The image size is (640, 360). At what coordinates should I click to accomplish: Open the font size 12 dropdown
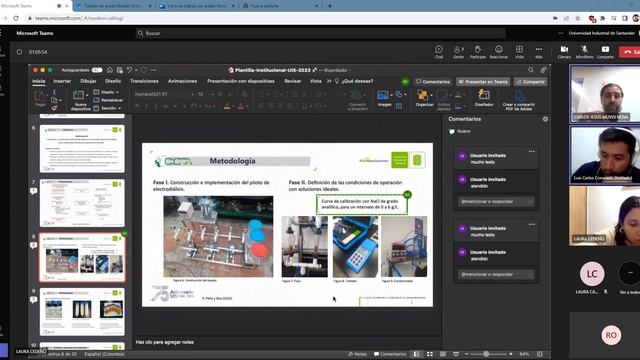pos(212,94)
